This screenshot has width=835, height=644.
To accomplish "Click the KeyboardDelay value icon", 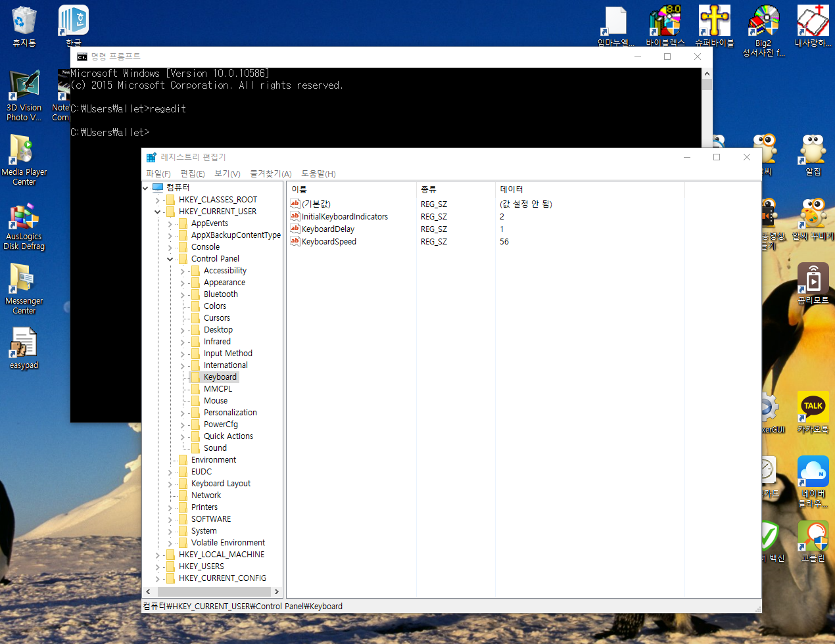I will tap(295, 229).
